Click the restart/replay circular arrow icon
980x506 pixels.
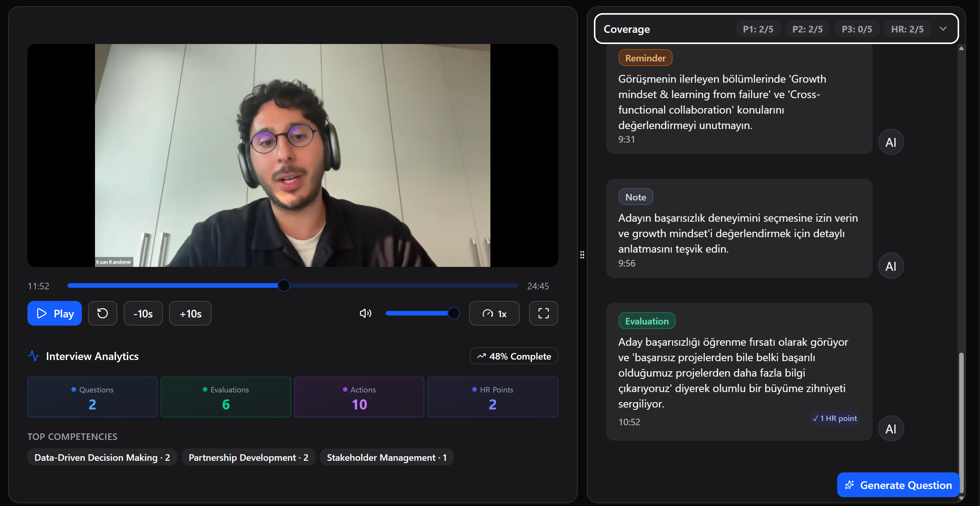click(102, 313)
